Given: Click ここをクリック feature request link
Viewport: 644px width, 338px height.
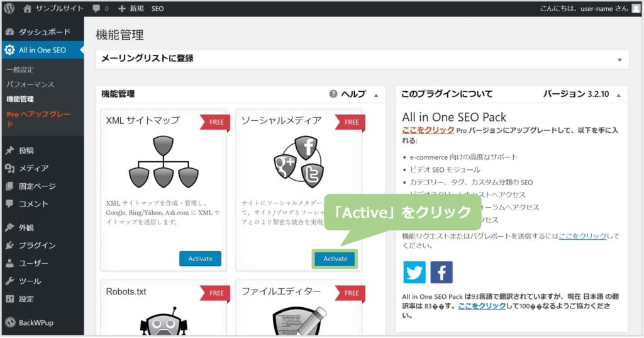Looking at the screenshot, I should (582, 236).
